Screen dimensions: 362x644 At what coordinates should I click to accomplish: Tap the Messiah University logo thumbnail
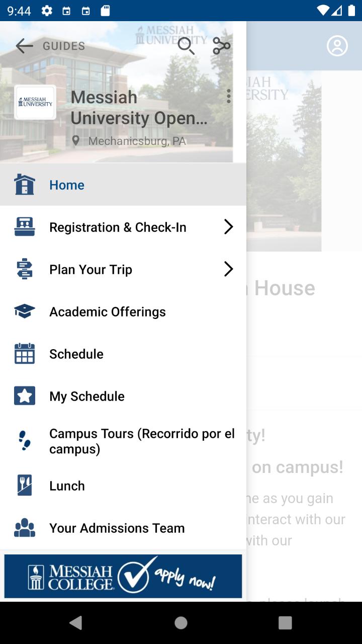[35, 102]
